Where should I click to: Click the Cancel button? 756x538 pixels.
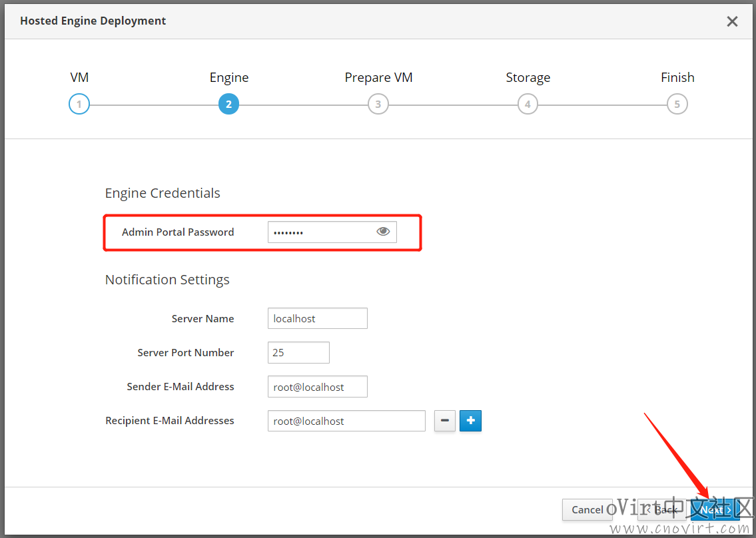pyautogui.click(x=587, y=509)
